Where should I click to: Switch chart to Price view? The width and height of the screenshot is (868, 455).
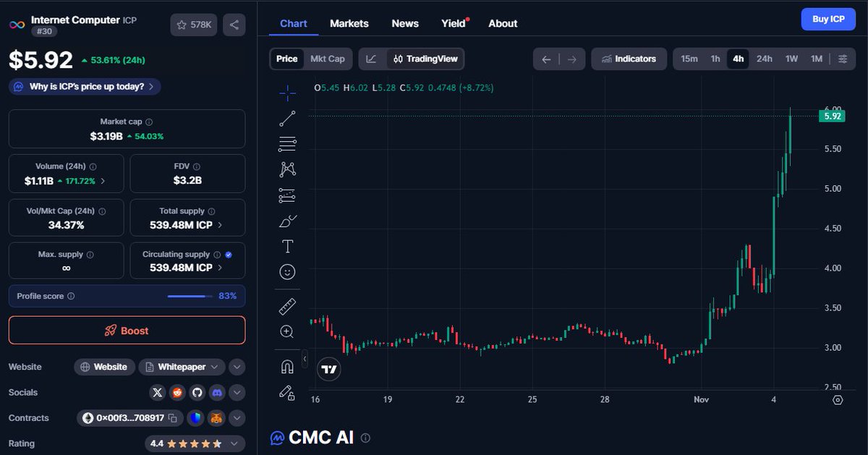tap(286, 59)
